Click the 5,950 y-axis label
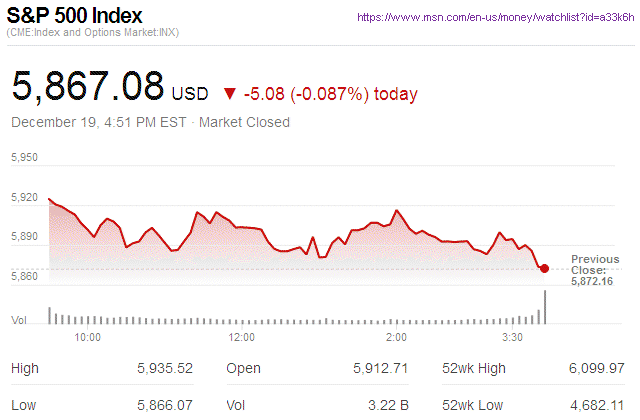Image resolution: width=640 pixels, height=420 pixels. [24, 158]
